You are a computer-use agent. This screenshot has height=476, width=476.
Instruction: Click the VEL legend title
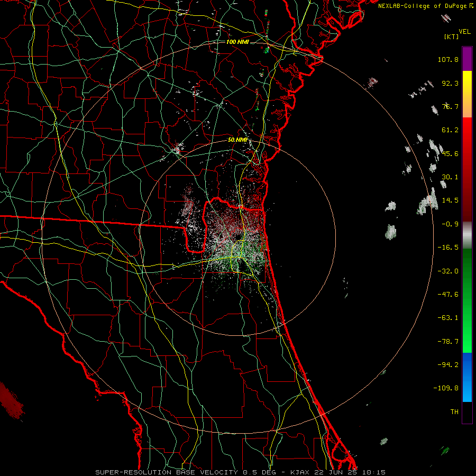point(465,32)
